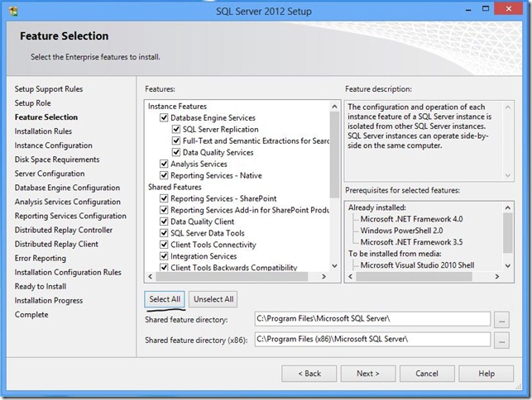Click Database Engine Configuration step
The width and height of the screenshot is (532, 400).
tap(67, 188)
